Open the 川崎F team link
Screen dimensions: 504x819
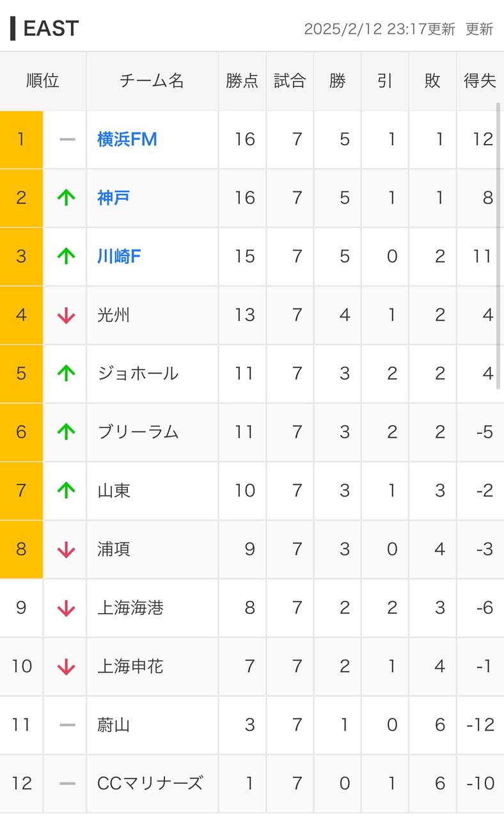[119, 257]
